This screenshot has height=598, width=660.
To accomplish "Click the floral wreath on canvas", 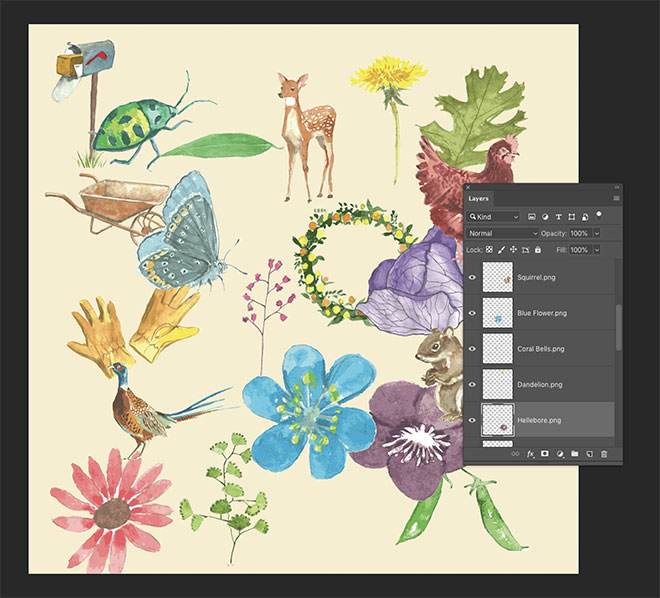I will [x=355, y=262].
